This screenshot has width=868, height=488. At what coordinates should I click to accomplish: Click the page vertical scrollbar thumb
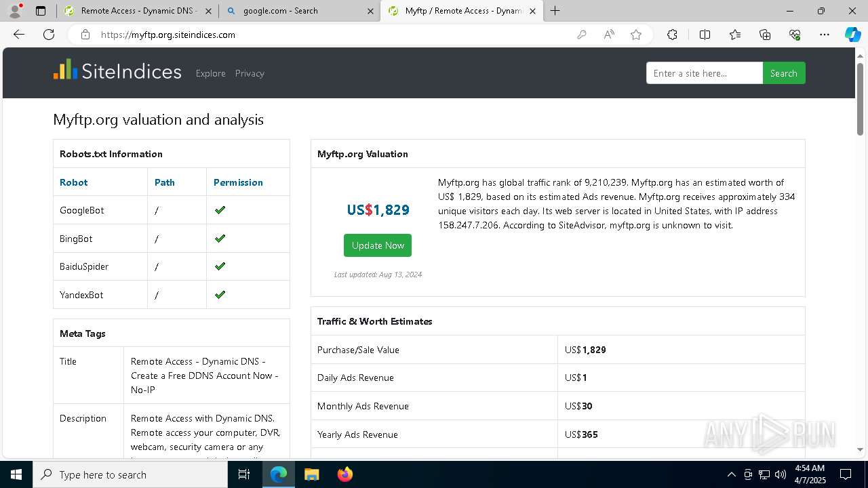(x=861, y=98)
